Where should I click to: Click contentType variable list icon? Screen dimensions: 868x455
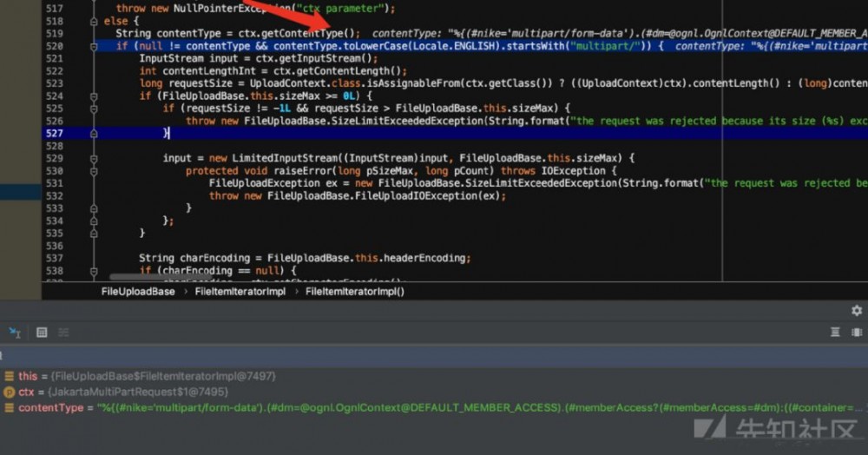tap(9, 408)
